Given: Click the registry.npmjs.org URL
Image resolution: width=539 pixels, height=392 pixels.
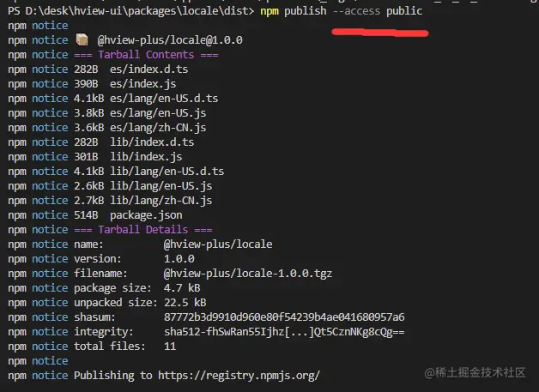Looking at the screenshot, I should [x=239, y=376].
